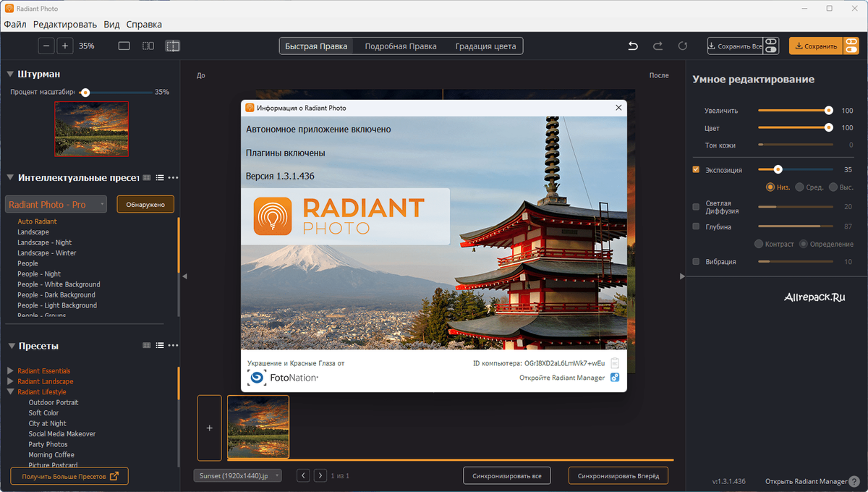Click the Обнаружено button
The image size is (868, 492).
click(145, 205)
